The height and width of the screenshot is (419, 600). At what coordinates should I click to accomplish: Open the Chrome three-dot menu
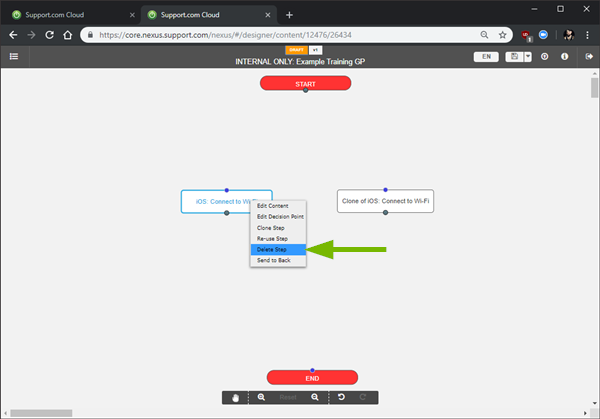pos(587,35)
